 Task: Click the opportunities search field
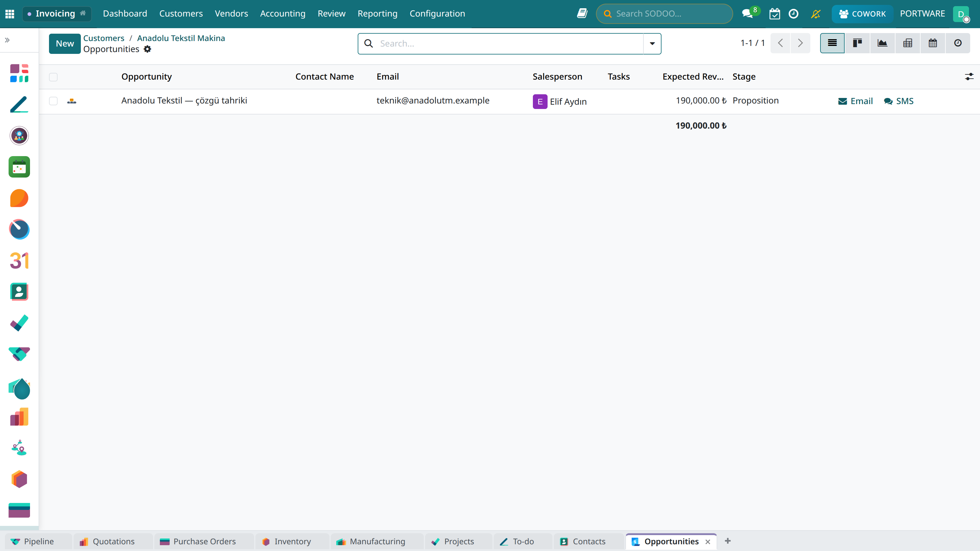(x=510, y=44)
